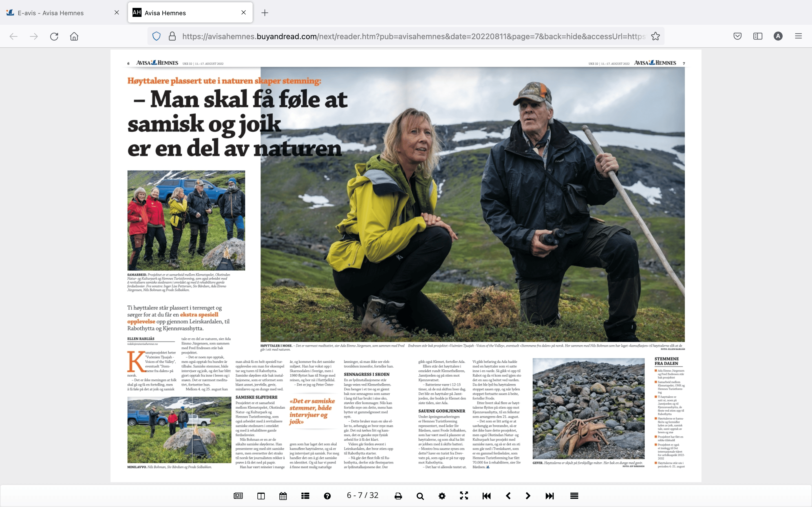812x507 pixels.
Task: Expand the hamburger article menu in toolbar
Action: [574, 496]
